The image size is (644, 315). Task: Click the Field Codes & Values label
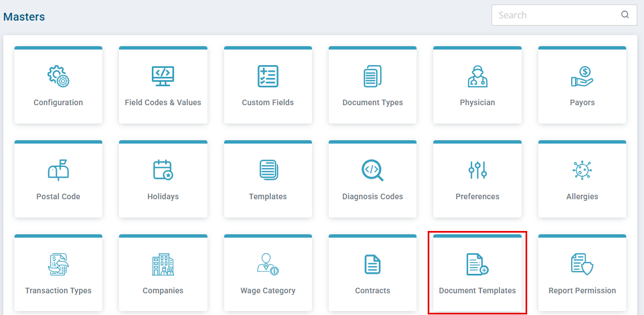click(163, 102)
